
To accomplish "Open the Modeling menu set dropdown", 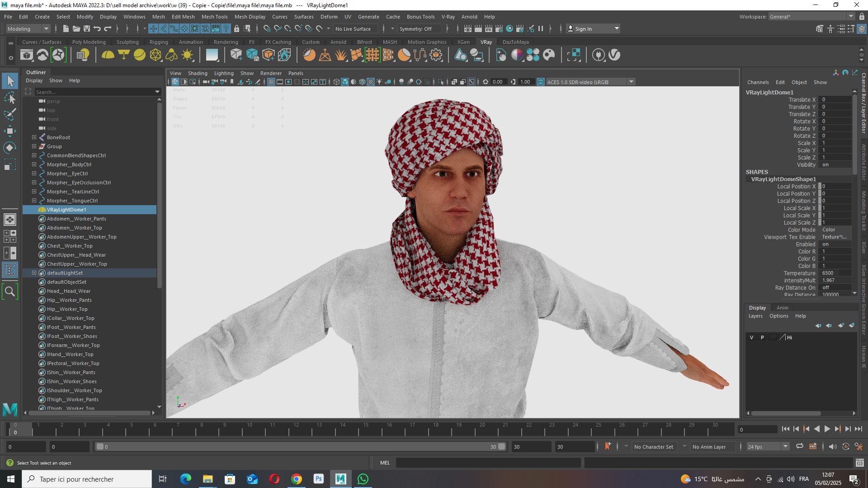I will tap(28, 28).
